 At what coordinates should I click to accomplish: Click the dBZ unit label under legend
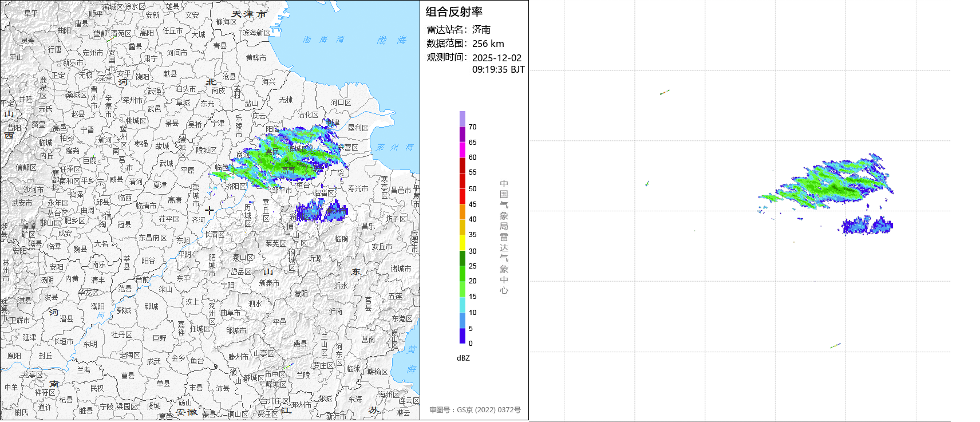463,358
